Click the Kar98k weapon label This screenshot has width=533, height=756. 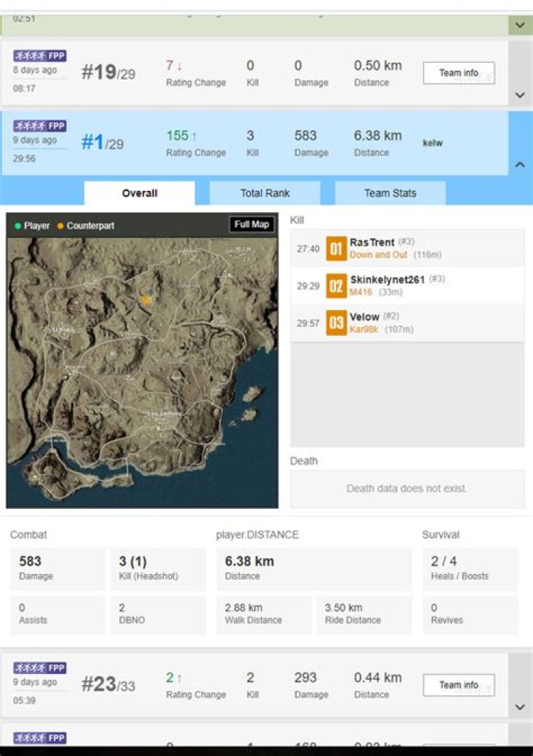(363, 329)
